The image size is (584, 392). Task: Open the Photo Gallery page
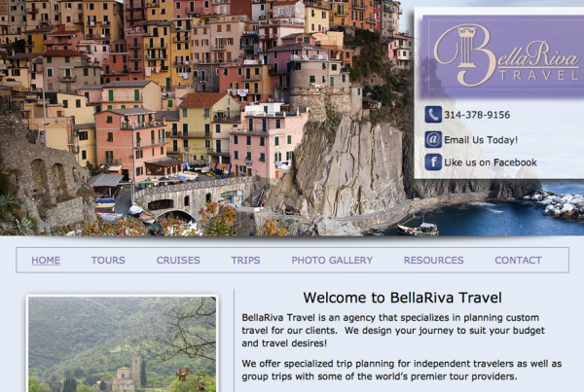[332, 261]
